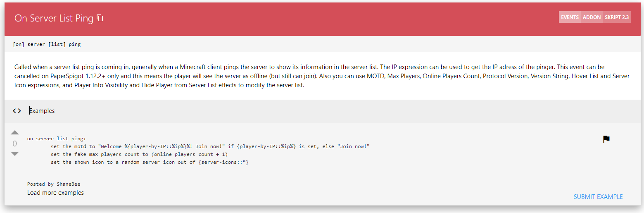The height and width of the screenshot is (213, 644).
Task: Upvote the ShaneBee example
Action: click(x=15, y=132)
